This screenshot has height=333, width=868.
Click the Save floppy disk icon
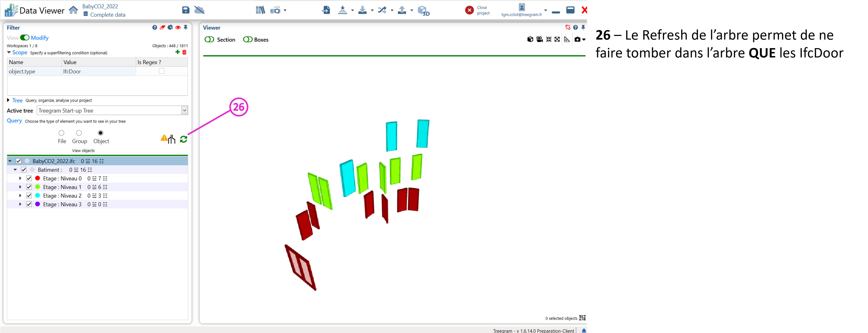coord(186,10)
